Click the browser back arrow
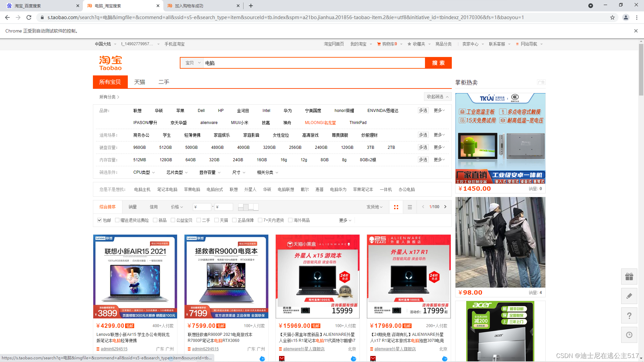 click(x=7, y=17)
